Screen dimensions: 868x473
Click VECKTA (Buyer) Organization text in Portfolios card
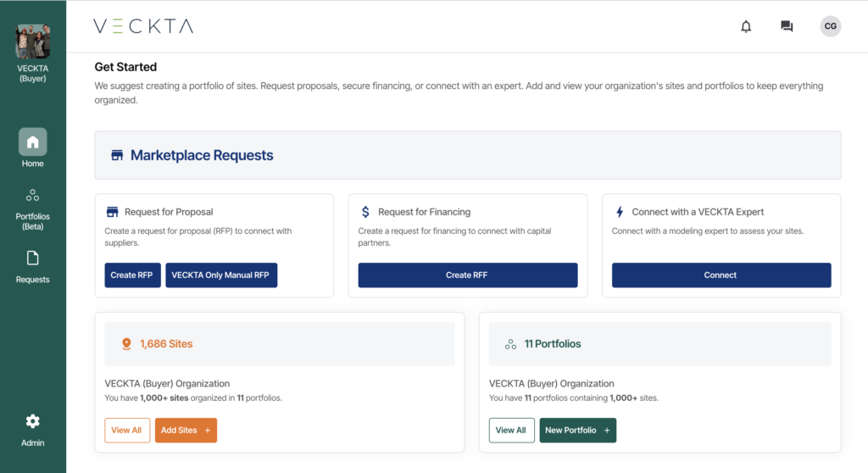(x=551, y=383)
